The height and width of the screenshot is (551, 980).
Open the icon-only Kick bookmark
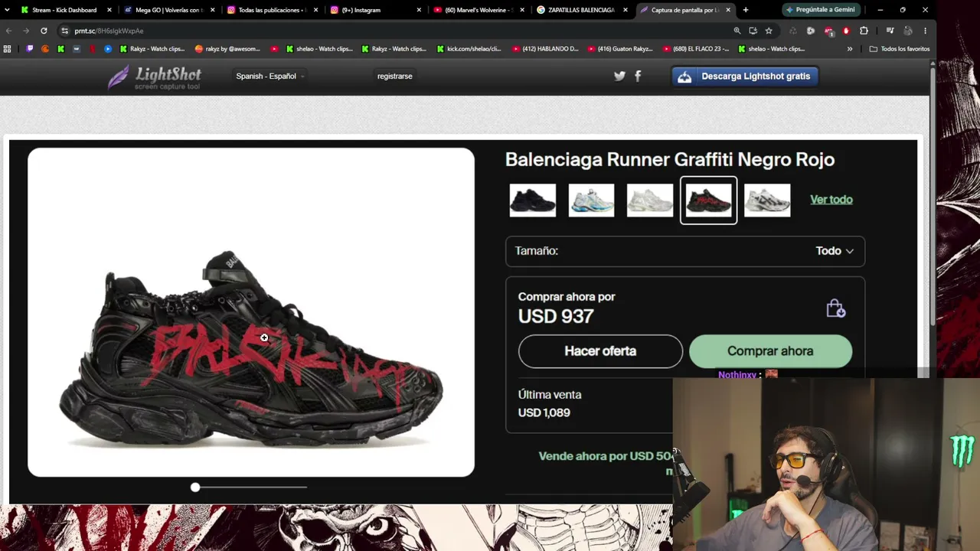[61, 49]
